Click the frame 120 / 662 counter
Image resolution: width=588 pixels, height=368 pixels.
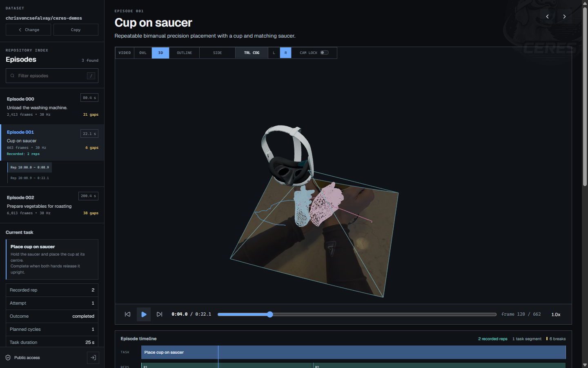[521, 314]
